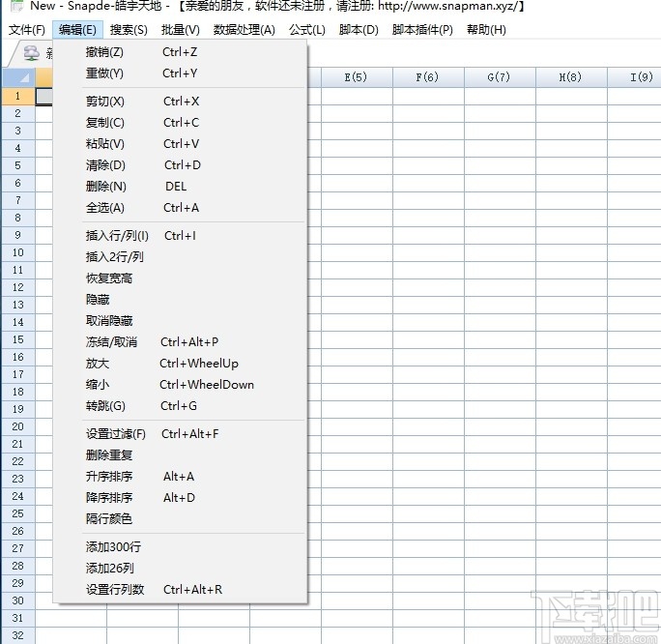Viewport: 661px width, 644px height.
Task: Choose 设置过滤(F) filter entry
Action: (181, 434)
